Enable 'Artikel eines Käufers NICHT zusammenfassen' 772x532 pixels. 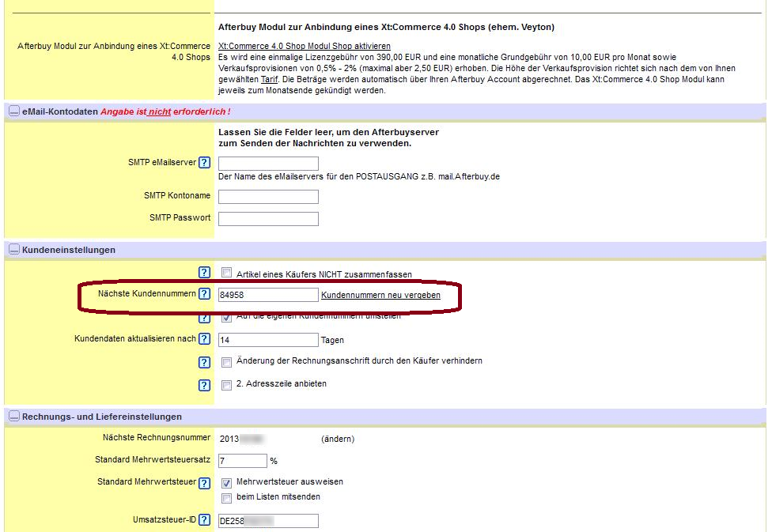(227, 274)
